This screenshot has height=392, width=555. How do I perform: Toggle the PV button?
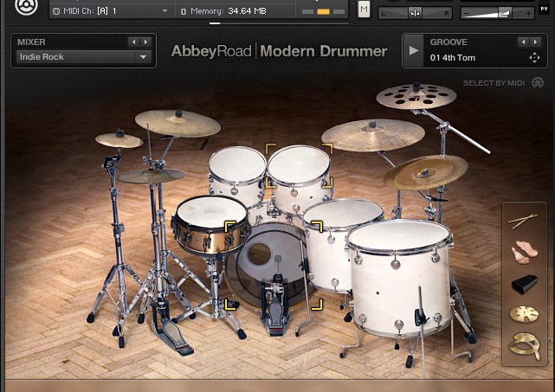(544, 9)
